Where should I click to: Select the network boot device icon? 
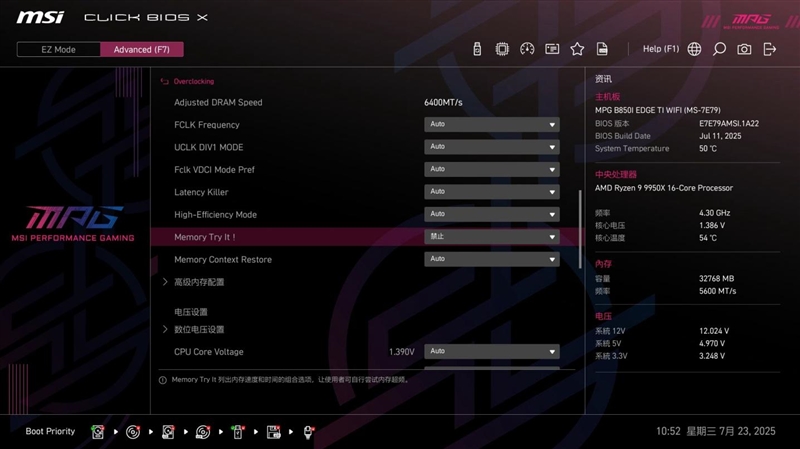(309, 432)
